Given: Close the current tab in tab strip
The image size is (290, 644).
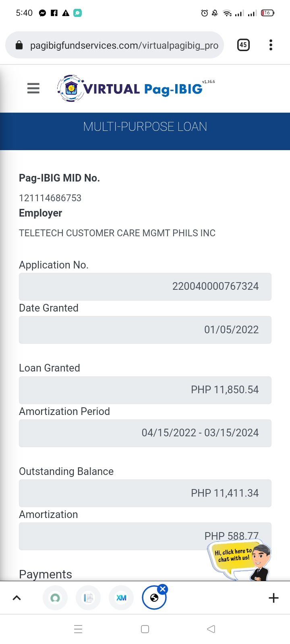Looking at the screenshot, I should pyautogui.click(x=163, y=589).
